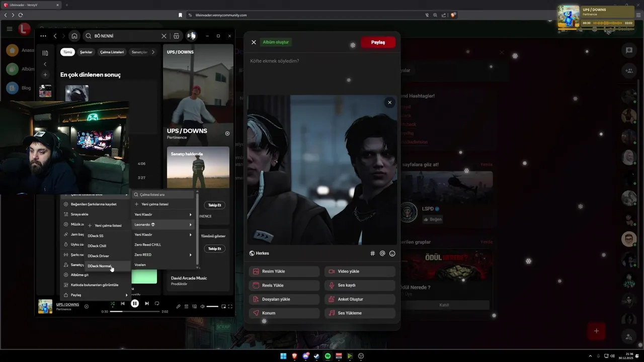This screenshot has height=362, width=644.
Task: Choose Albüme git menu item
Action: point(95,275)
